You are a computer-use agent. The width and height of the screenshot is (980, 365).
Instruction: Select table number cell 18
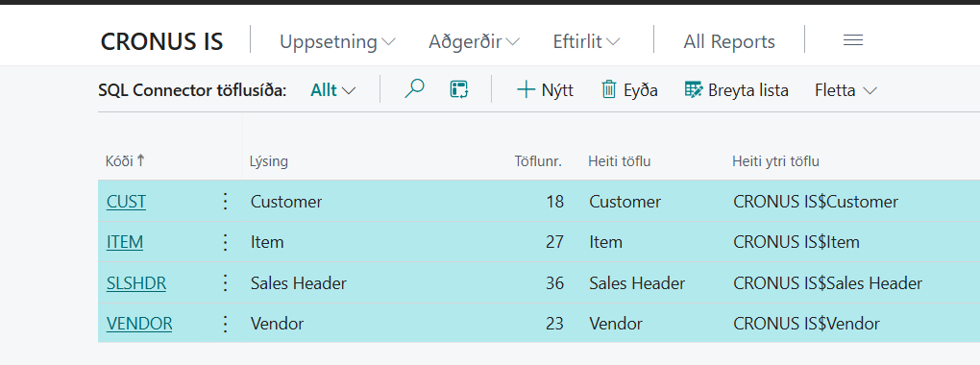554,202
